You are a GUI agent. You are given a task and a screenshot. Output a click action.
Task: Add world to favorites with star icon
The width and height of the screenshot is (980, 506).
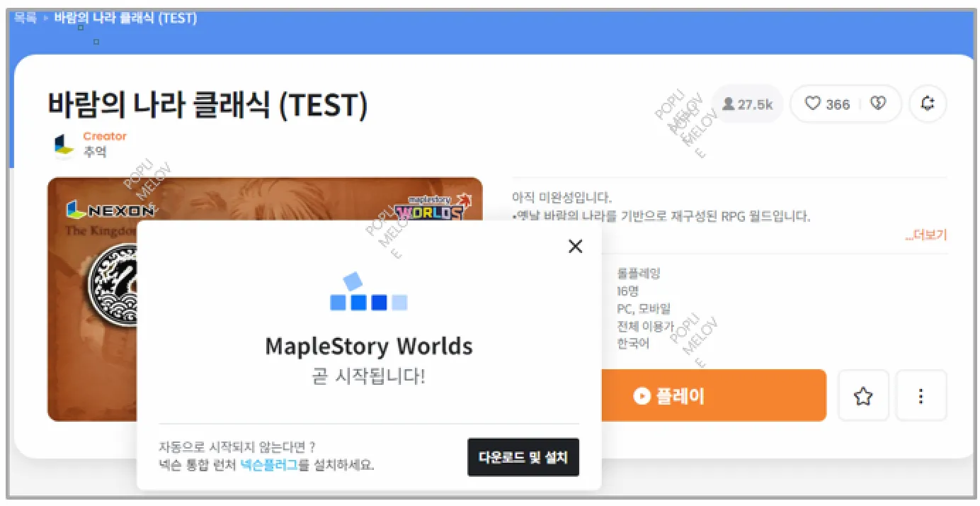(x=863, y=395)
